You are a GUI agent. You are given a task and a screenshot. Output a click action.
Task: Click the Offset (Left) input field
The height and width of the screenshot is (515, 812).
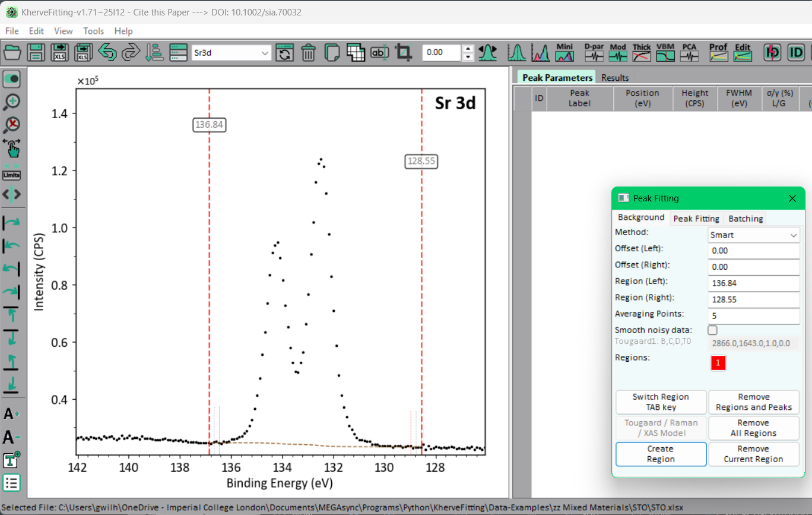coord(754,251)
